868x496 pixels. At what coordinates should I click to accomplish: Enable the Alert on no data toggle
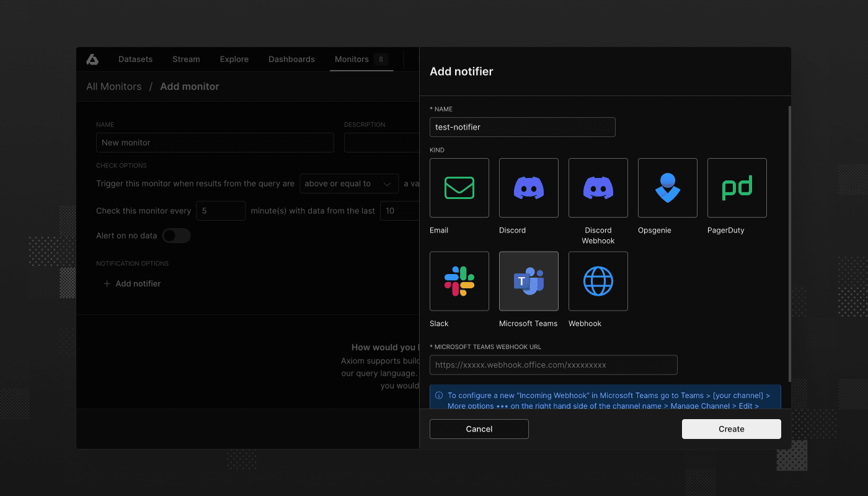click(x=176, y=236)
